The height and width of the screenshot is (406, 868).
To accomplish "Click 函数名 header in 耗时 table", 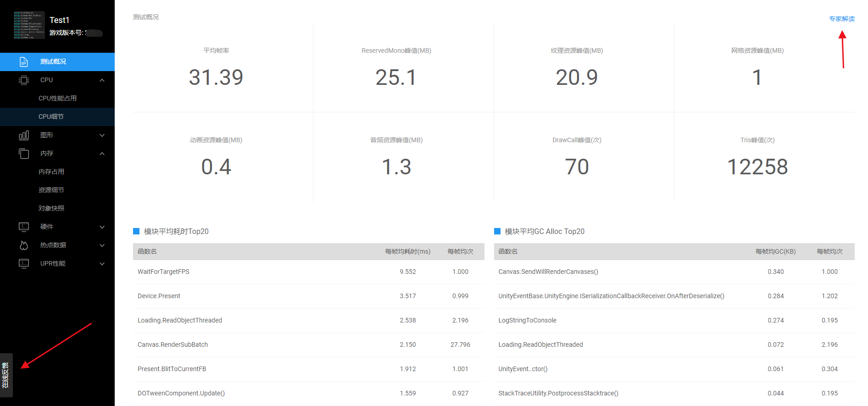I will point(147,251).
